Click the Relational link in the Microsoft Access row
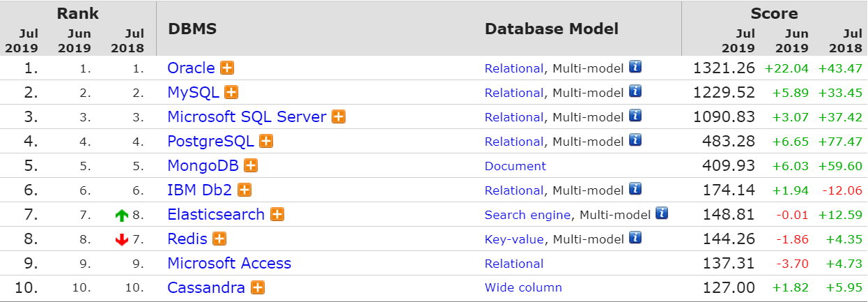Screen dimensions: 868x302 pyautogui.click(x=514, y=264)
